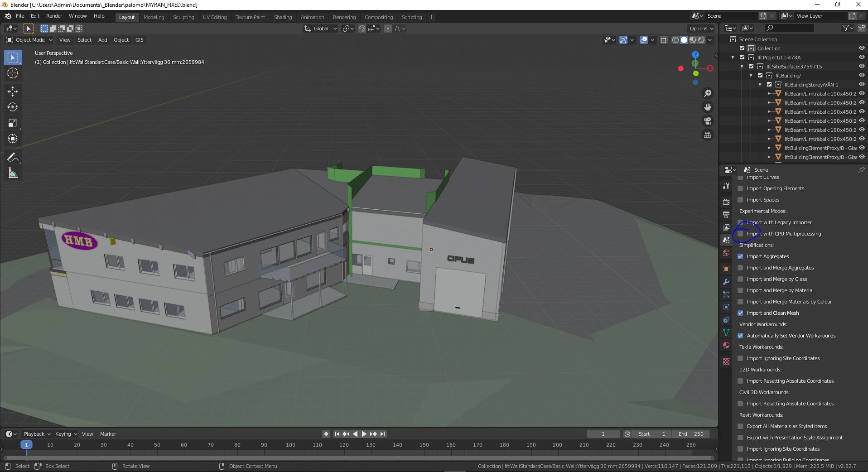Open the Options dropdown in viewport header
This screenshot has height=472, width=868.
(x=701, y=29)
